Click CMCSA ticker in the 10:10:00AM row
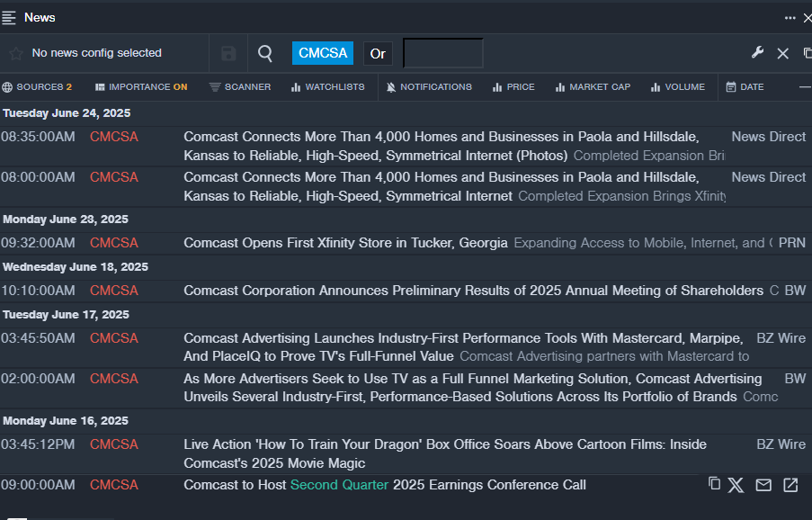The height and width of the screenshot is (520, 812). pos(114,291)
